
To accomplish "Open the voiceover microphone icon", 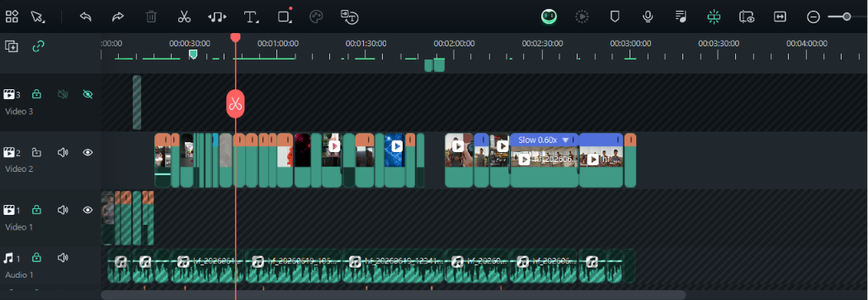I will tap(648, 17).
